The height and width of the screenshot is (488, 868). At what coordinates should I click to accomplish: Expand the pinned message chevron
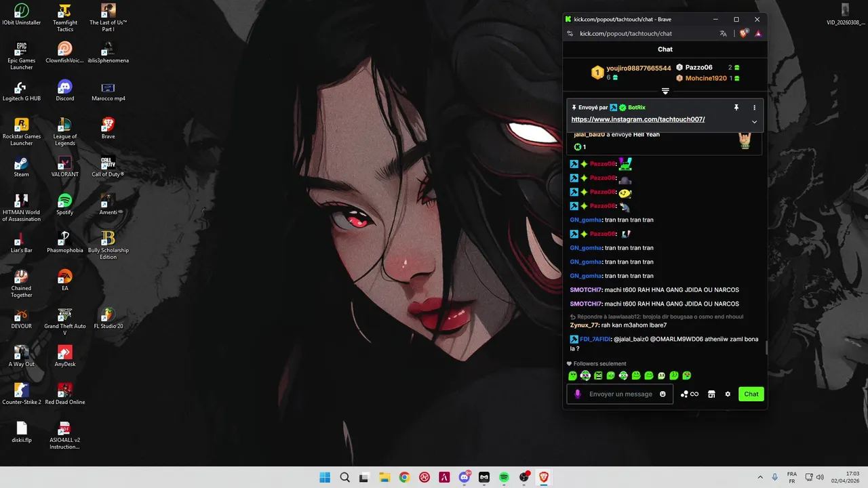tap(754, 122)
